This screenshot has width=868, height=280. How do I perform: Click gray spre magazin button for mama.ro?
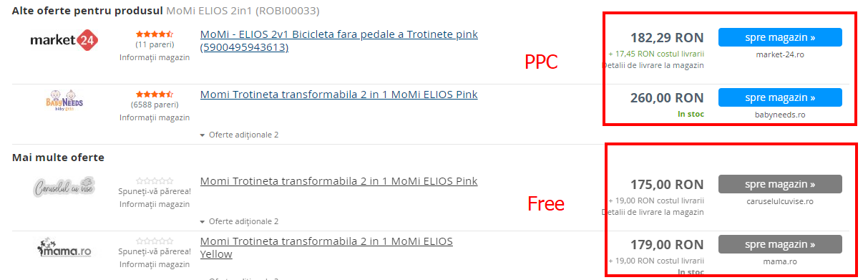[x=780, y=244]
